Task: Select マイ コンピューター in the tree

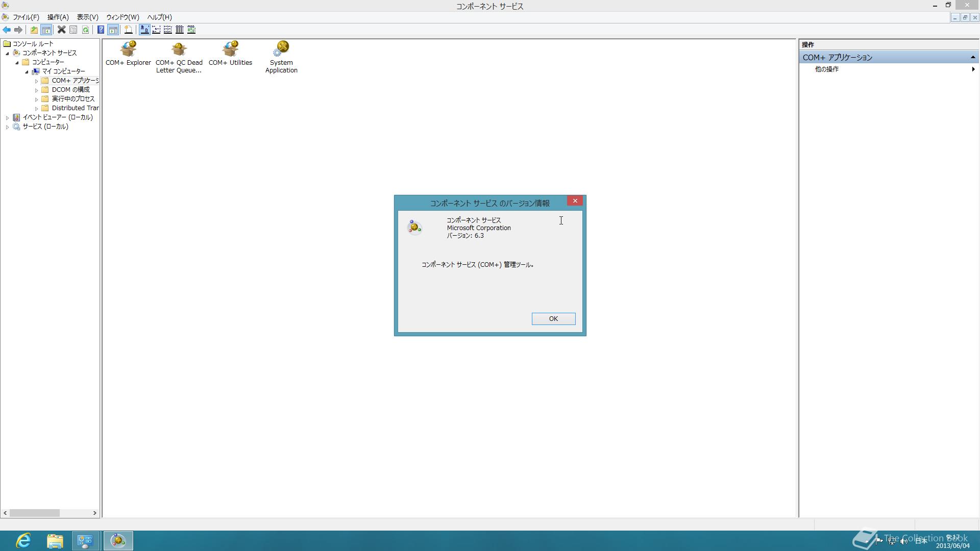Action: [x=63, y=71]
